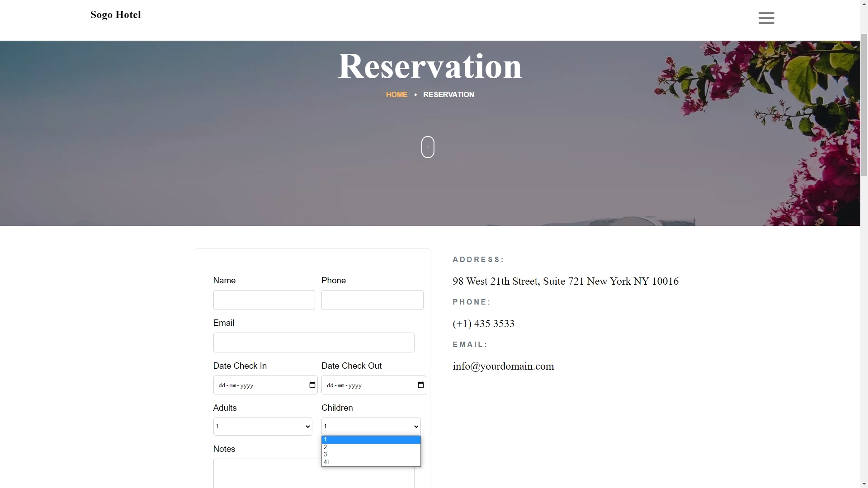868x488 pixels.
Task: Click the right-side scrollbar track
Action: [x=864, y=271]
